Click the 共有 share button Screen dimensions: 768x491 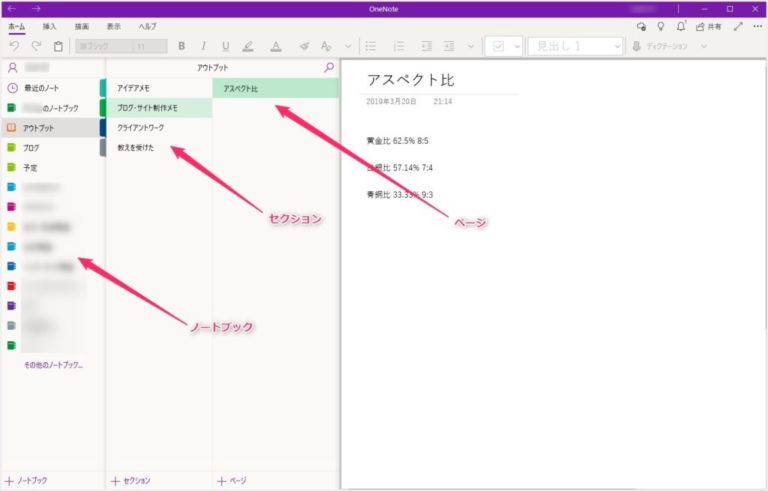tap(708, 26)
